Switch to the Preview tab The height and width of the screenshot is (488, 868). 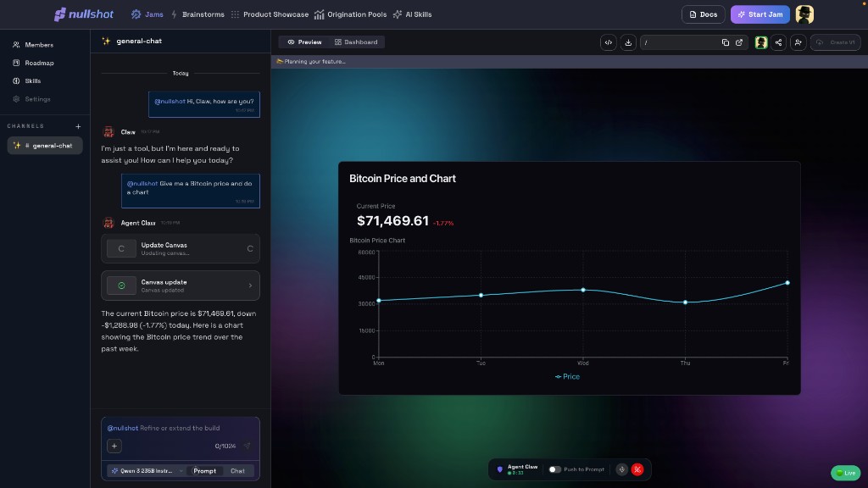coord(304,42)
